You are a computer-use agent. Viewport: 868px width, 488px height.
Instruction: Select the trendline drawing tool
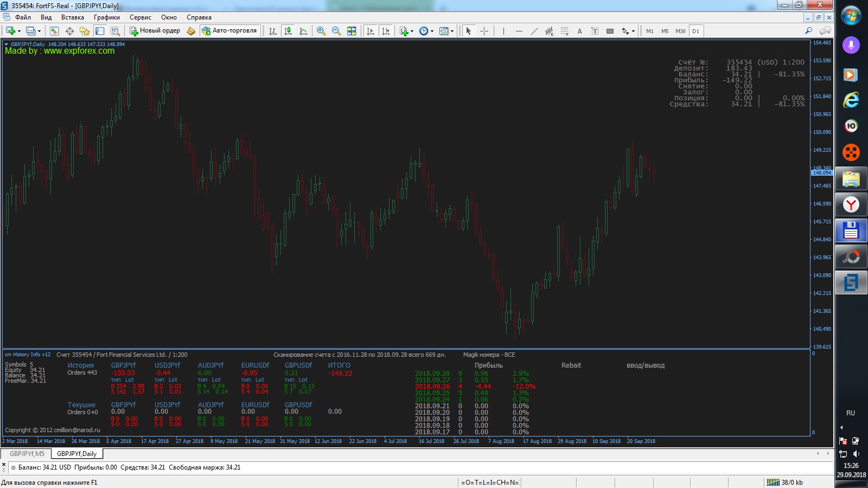[534, 31]
